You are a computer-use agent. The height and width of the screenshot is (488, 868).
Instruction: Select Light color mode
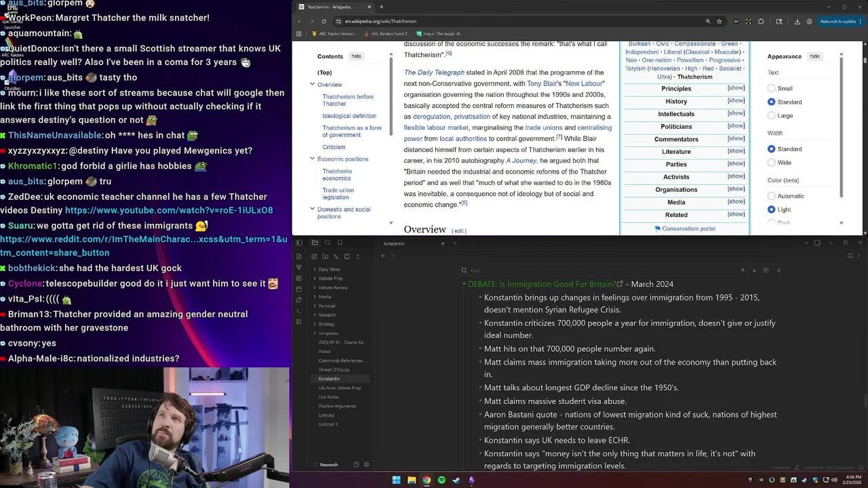coord(771,209)
